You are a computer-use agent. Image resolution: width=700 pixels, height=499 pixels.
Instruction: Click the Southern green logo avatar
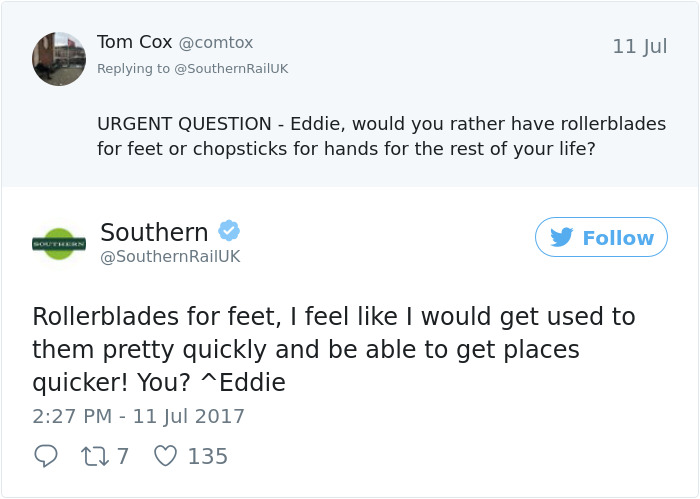tap(59, 243)
